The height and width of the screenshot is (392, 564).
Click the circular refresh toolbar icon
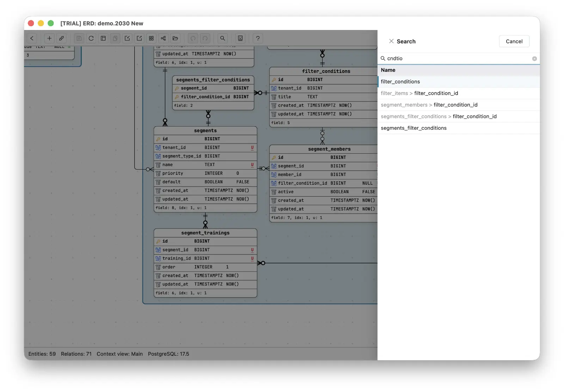click(91, 38)
